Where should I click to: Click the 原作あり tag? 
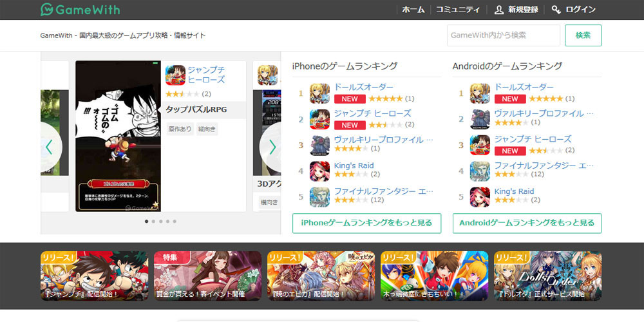(x=180, y=129)
